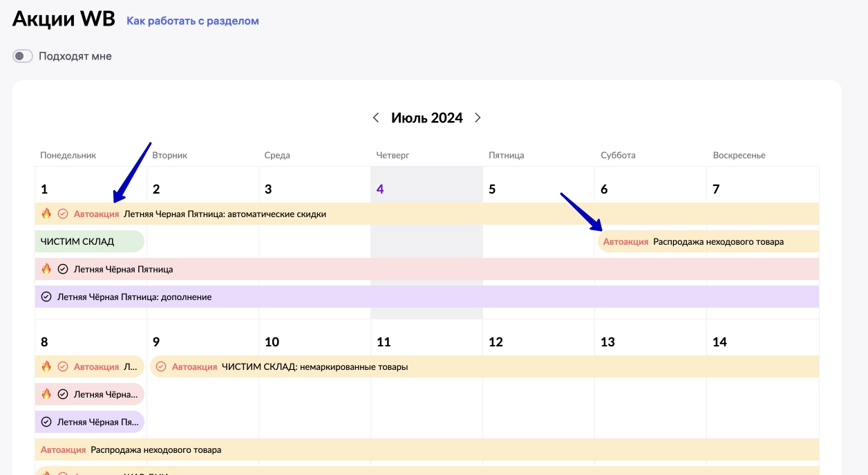Click check icon on July 8 purple 'Летняя Чёрная Пя...'

46,422
